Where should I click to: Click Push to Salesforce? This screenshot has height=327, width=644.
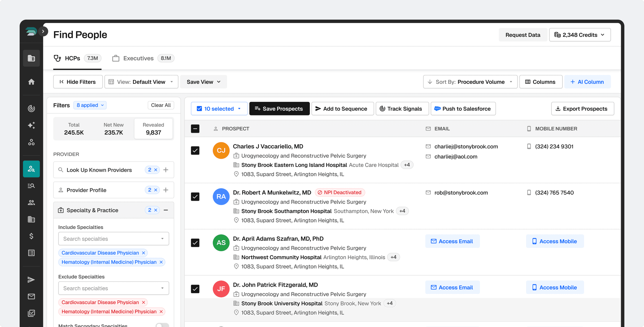pyautogui.click(x=463, y=108)
